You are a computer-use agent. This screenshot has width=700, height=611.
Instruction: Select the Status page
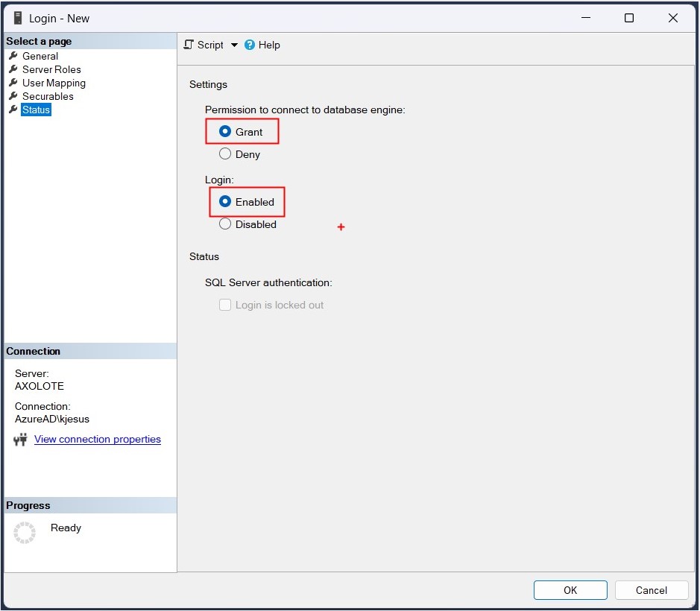pos(37,110)
